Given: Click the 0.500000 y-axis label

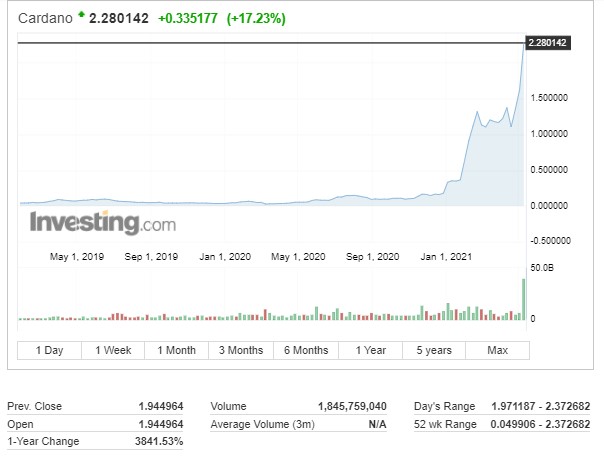Looking at the screenshot, I should pyautogui.click(x=549, y=169).
